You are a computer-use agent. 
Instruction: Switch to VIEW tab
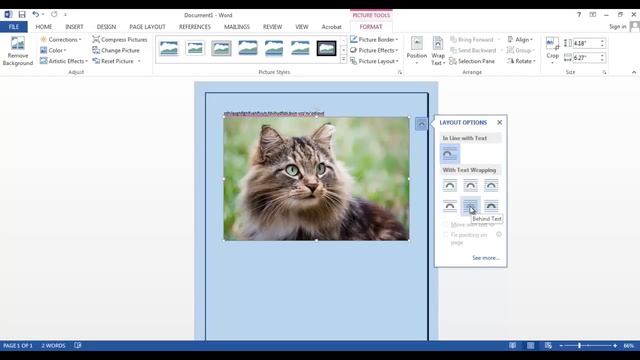pos(302,27)
